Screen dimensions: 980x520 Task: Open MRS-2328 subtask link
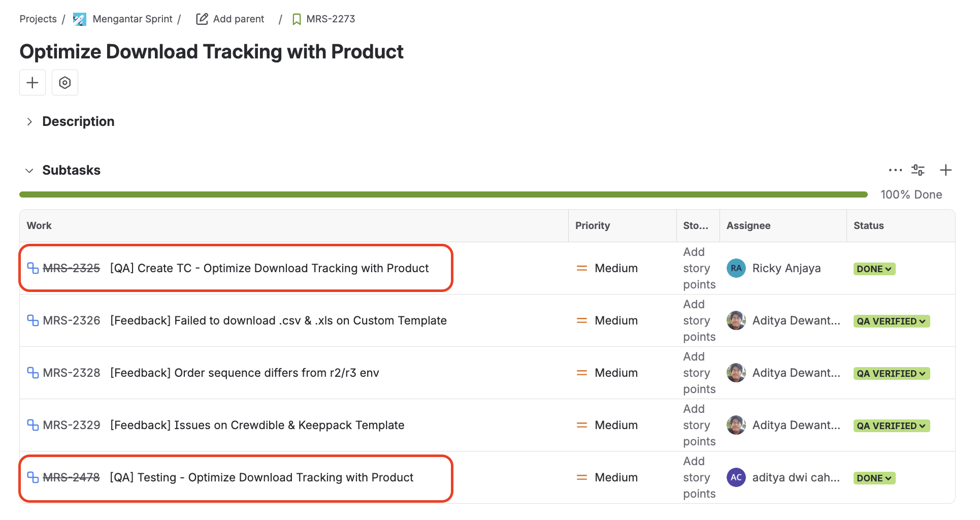pyautogui.click(x=72, y=373)
